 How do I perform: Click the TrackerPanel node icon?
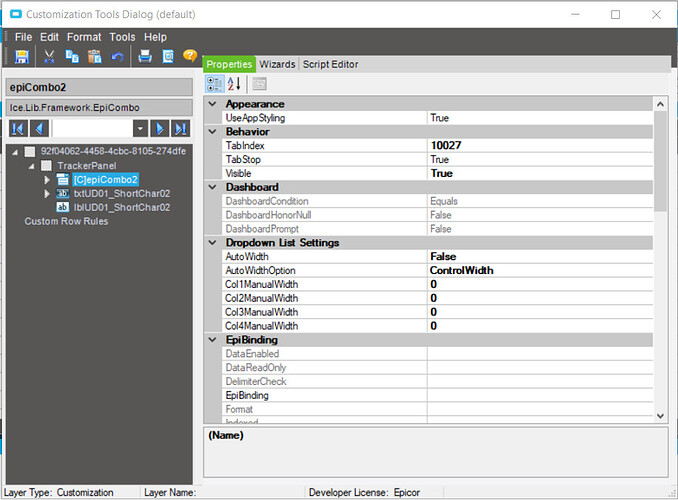tap(46, 166)
